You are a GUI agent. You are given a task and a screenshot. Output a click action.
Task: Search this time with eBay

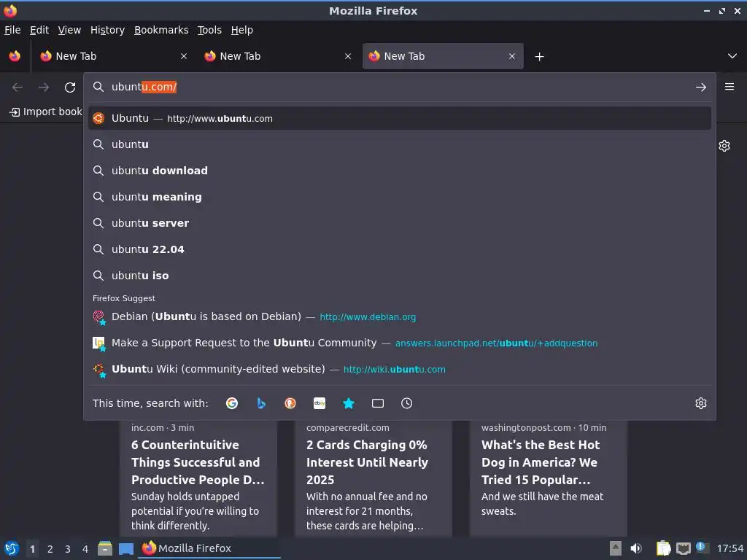click(x=320, y=403)
